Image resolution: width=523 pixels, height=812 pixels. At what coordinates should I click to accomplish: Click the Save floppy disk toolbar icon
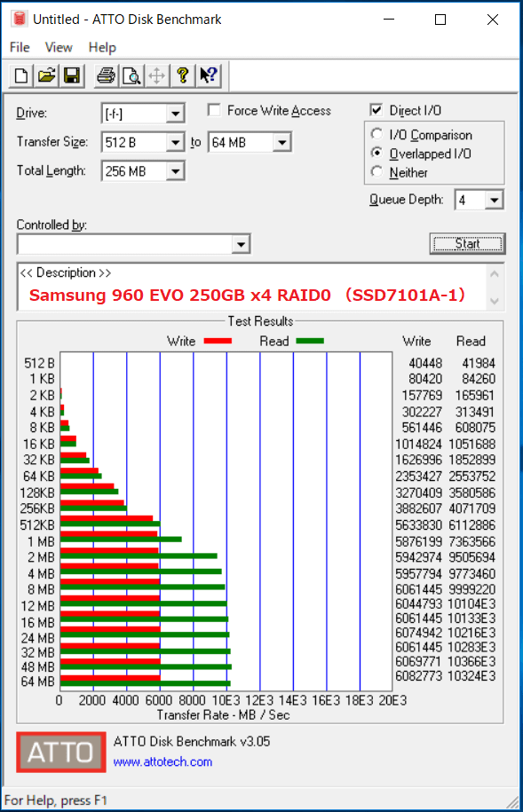[x=72, y=75]
